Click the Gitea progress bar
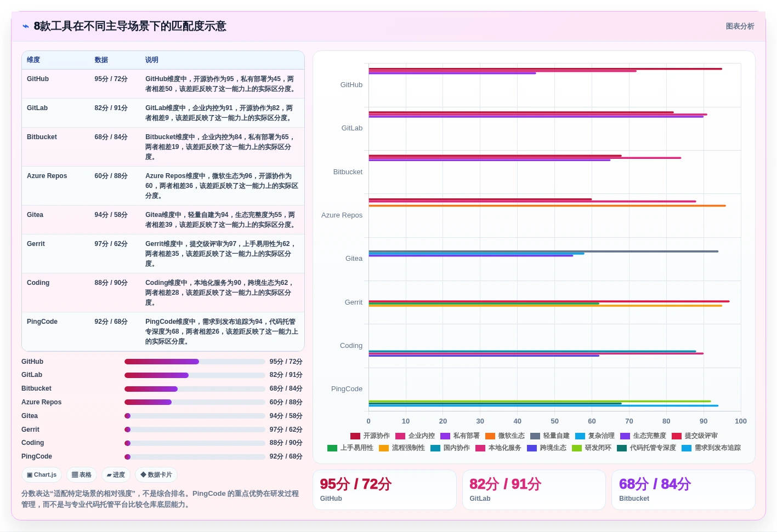Viewport: 777px width, 532px height. pyautogui.click(x=195, y=416)
